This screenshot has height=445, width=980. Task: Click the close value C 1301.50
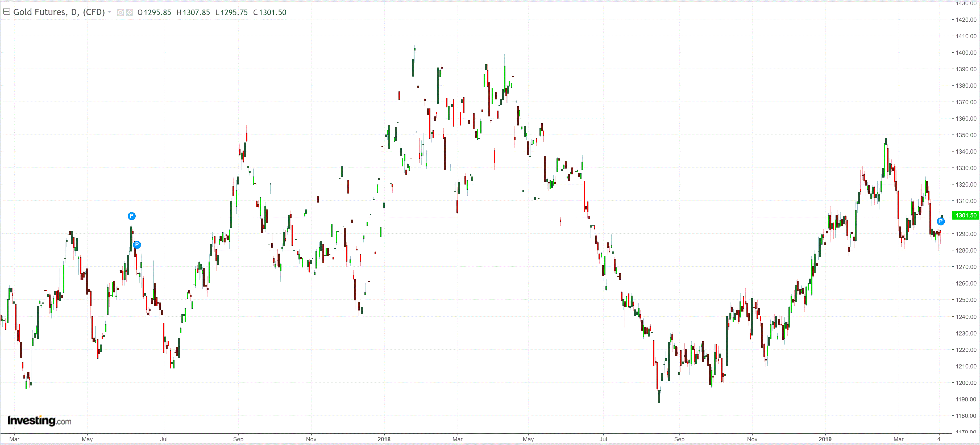[270, 12]
